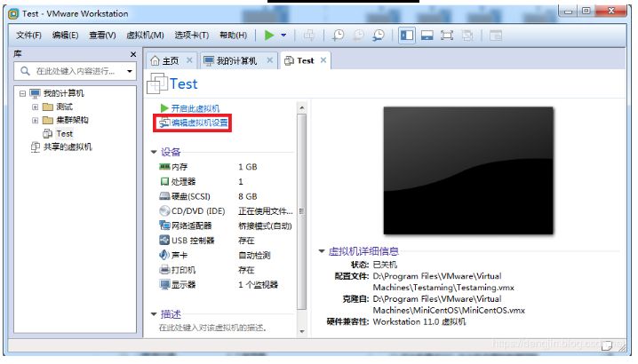Image resolution: width=638 pixels, height=364 pixels.
Task: Click the green power-on play toolbar icon
Action: pyautogui.click(x=269, y=36)
